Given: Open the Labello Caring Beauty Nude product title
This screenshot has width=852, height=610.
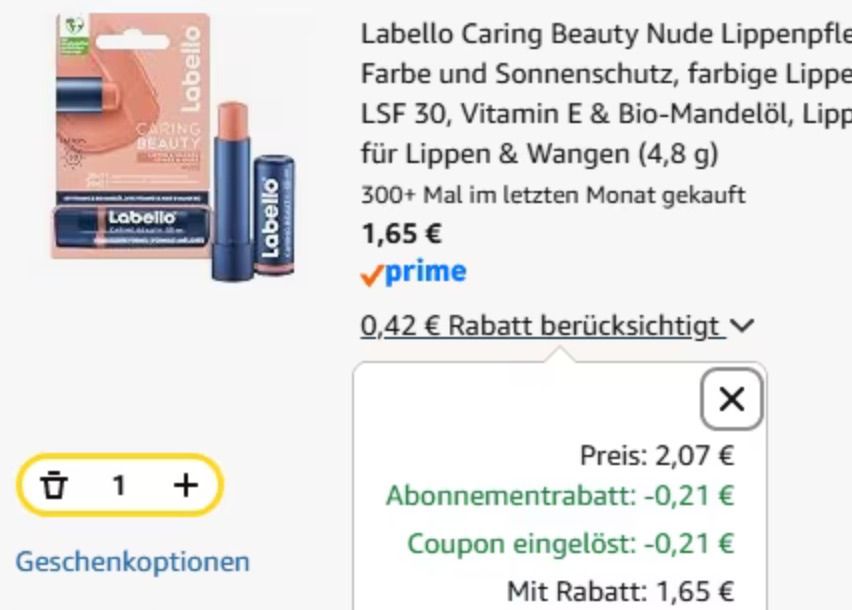Looking at the screenshot, I should click(606, 93).
